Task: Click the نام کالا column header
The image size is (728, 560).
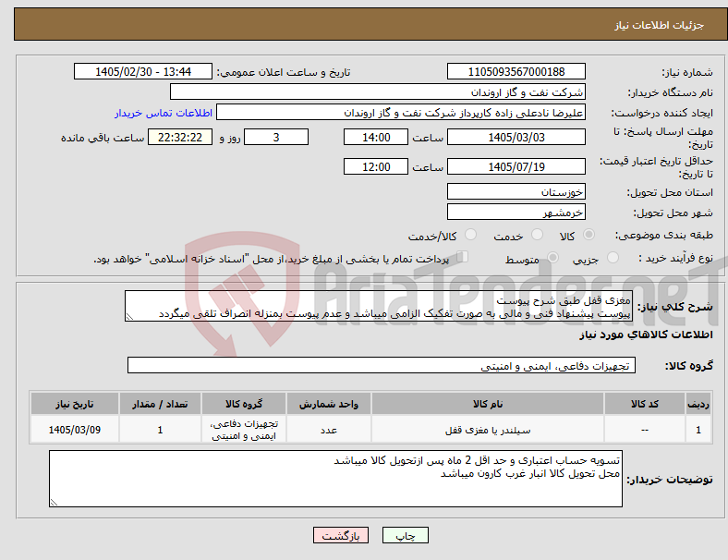Action: click(488, 404)
